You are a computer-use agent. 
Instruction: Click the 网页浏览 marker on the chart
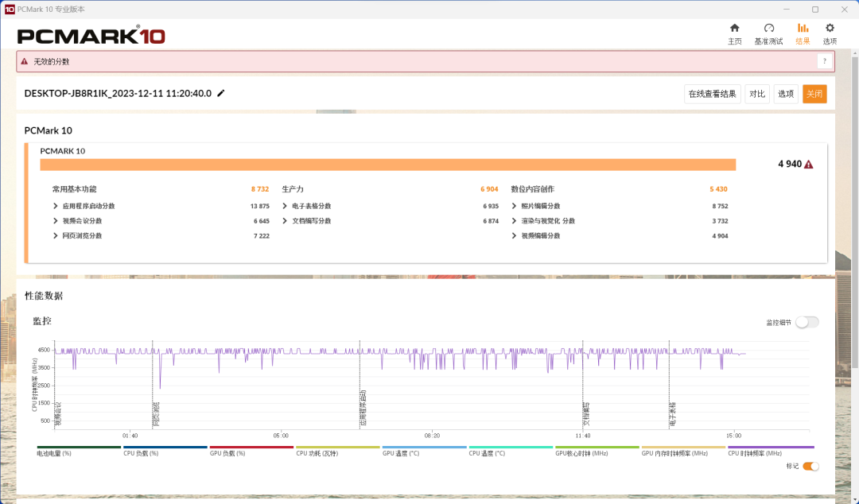tap(156, 413)
